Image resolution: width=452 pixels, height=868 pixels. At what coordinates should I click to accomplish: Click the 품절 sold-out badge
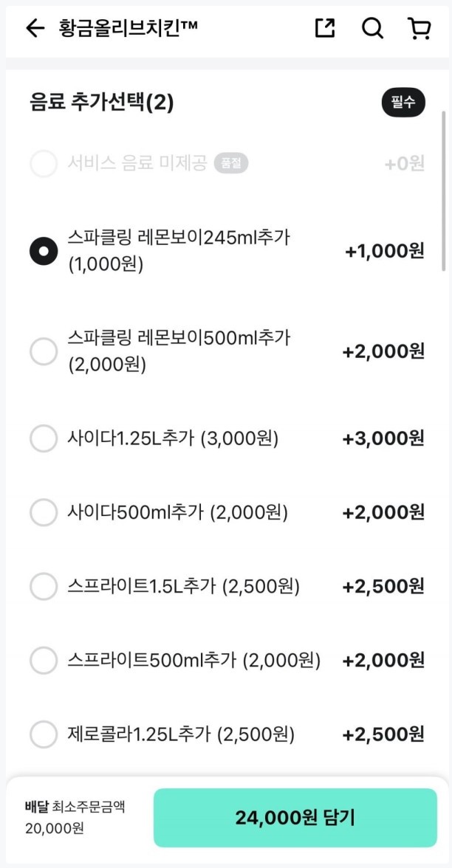click(x=231, y=163)
